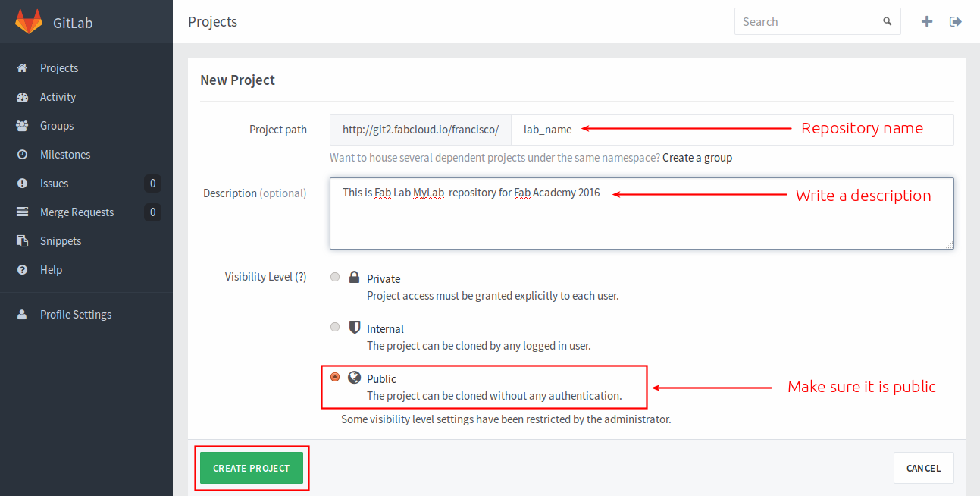Click the Public option label text
Viewport: 980px width, 496px height.
[x=381, y=378]
